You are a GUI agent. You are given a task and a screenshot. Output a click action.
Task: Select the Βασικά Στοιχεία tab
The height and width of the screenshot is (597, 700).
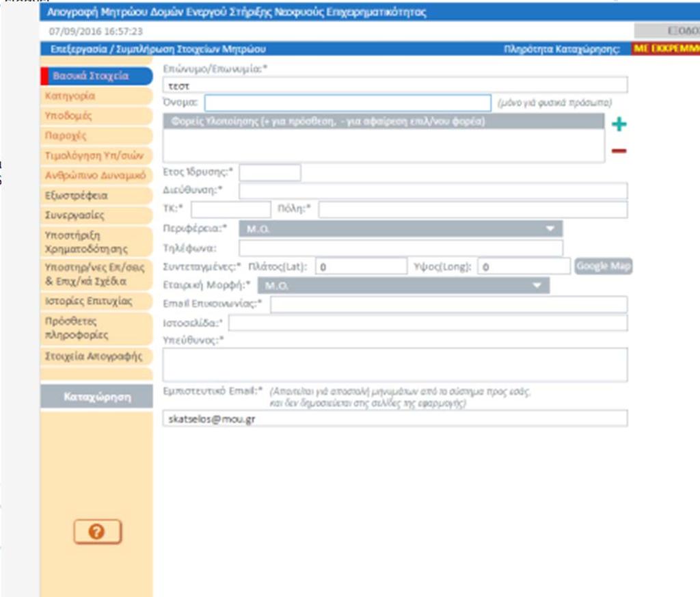tap(96, 76)
